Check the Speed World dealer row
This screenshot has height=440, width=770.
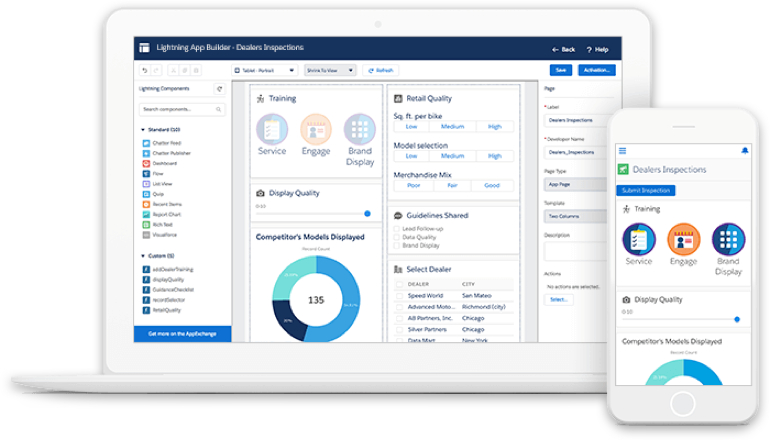[399, 296]
